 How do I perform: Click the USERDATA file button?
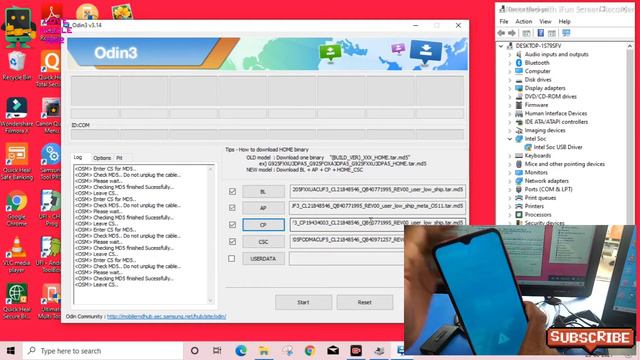(x=263, y=259)
